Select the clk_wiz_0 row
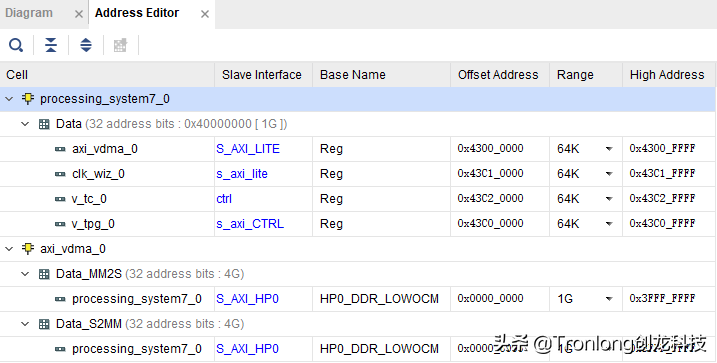The height and width of the screenshot is (363, 717). [x=358, y=174]
